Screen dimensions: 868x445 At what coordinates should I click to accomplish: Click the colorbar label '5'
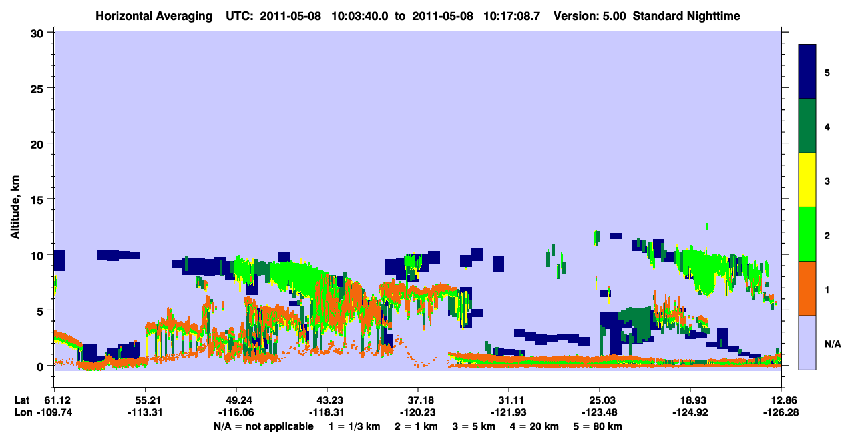pyautogui.click(x=827, y=72)
